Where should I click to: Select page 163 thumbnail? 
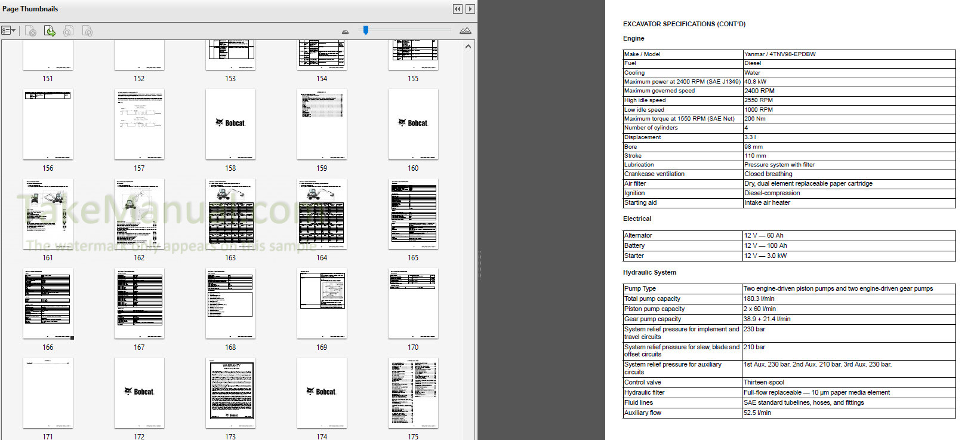pyautogui.click(x=230, y=214)
